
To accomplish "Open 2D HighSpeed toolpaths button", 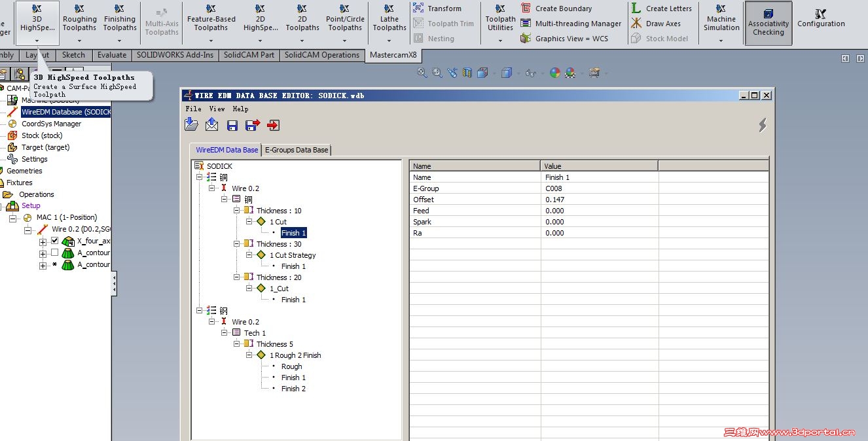I will click(261, 23).
